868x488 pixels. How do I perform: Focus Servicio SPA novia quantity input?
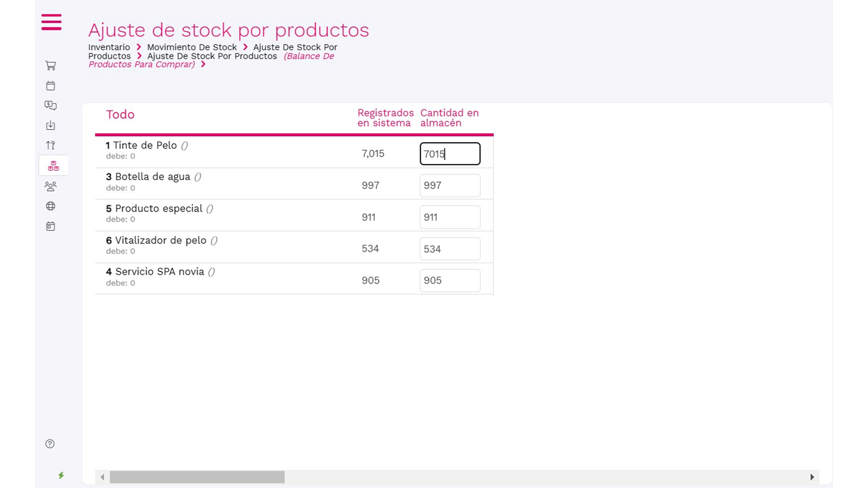pos(450,280)
